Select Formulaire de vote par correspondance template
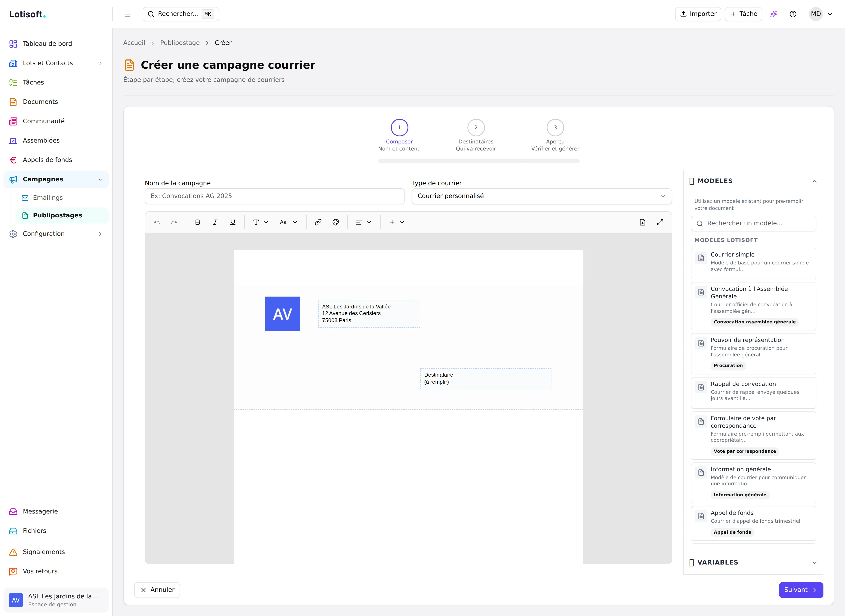 pos(754,436)
